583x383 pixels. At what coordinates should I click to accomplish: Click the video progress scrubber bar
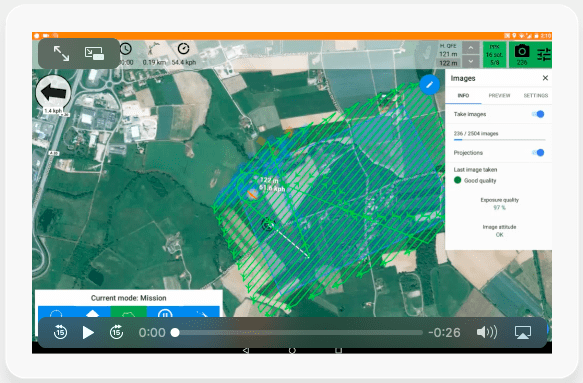tap(299, 332)
